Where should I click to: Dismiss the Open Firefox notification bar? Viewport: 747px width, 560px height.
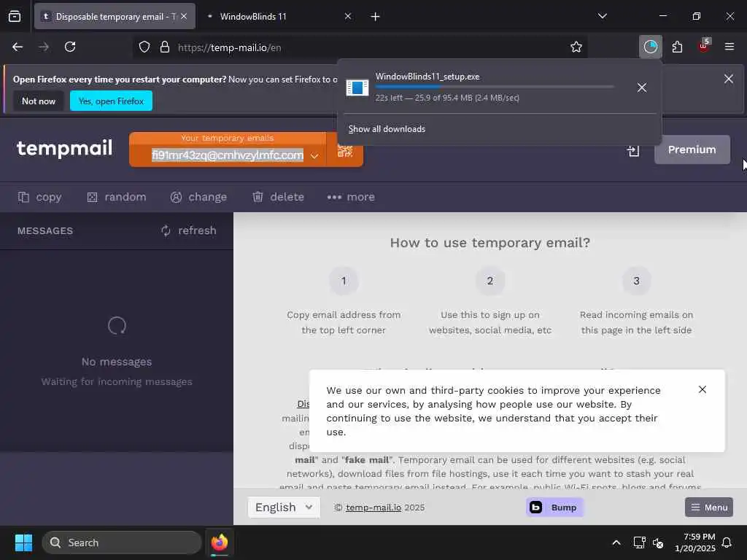(729, 79)
